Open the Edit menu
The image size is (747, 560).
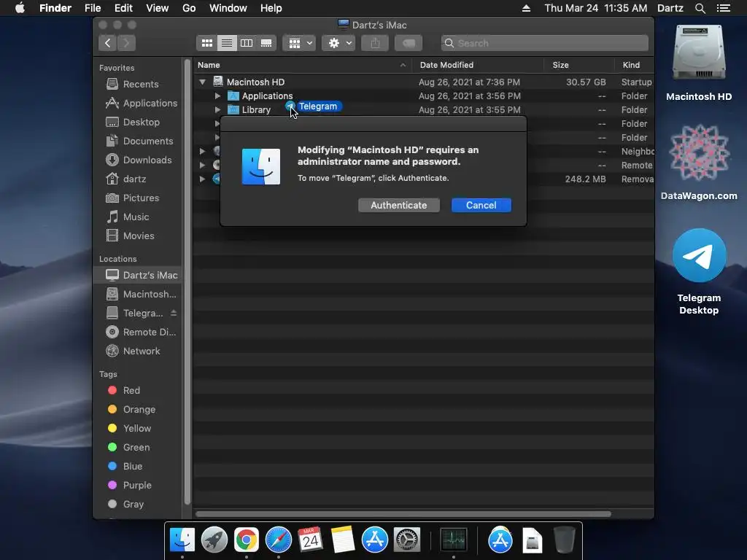click(x=123, y=8)
